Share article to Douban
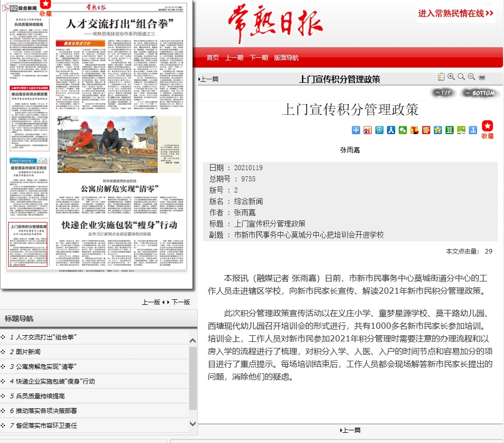The width and height of the screenshot is (504, 443). click(x=450, y=130)
